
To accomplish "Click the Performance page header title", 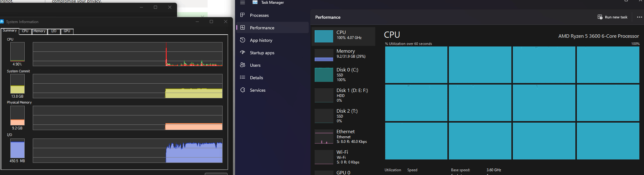I will pyautogui.click(x=328, y=17).
